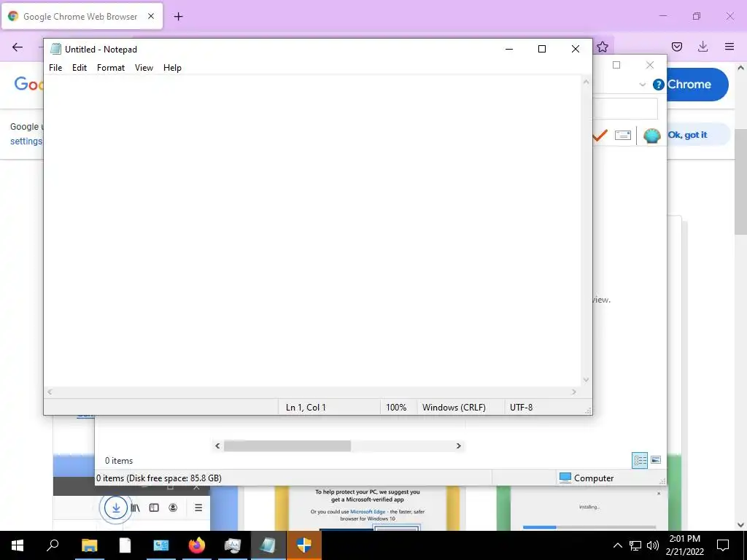
Task: Maximize the Explorer window behind Notepad
Action: pos(616,65)
